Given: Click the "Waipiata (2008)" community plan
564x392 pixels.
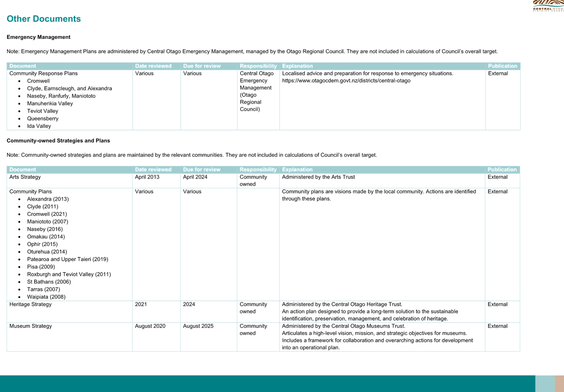Looking at the screenshot, I should 46,297.
